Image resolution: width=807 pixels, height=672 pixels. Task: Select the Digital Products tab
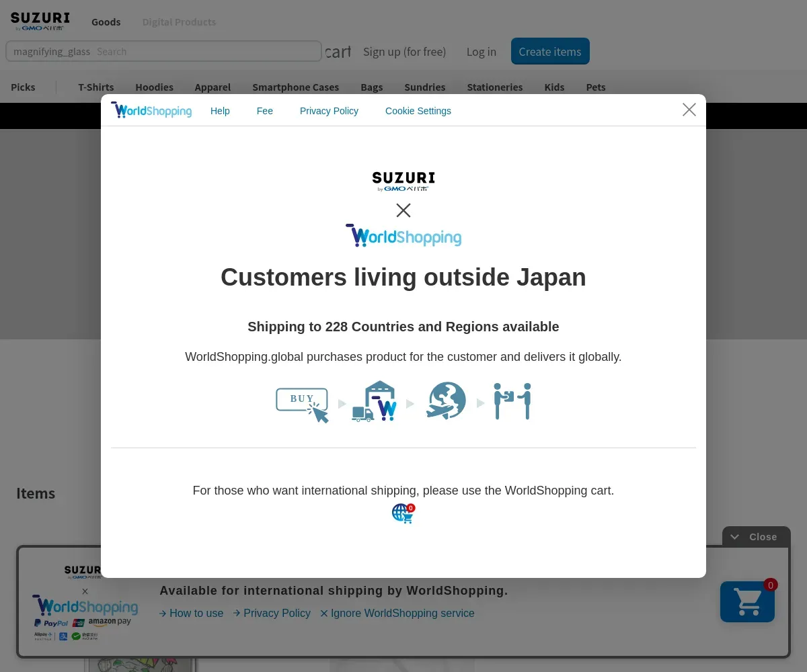click(x=179, y=22)
